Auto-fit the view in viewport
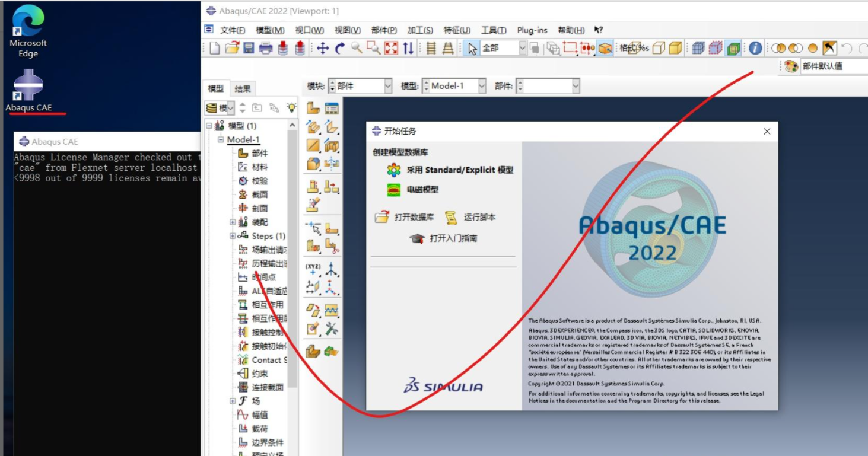 pos(390,48)
